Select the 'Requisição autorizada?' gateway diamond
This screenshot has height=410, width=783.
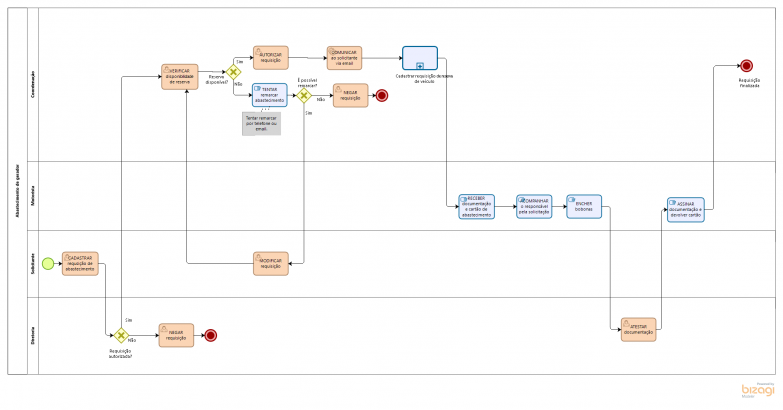point(121,336)
